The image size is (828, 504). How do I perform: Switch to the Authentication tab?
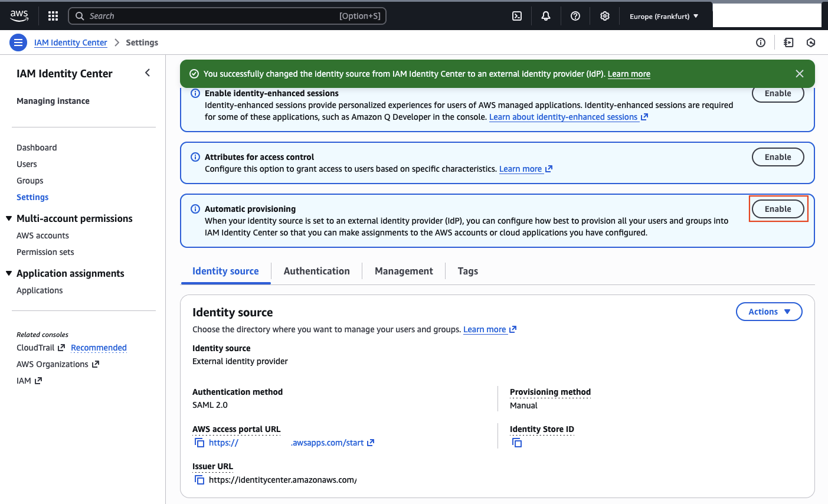click(x=316, y=271)
